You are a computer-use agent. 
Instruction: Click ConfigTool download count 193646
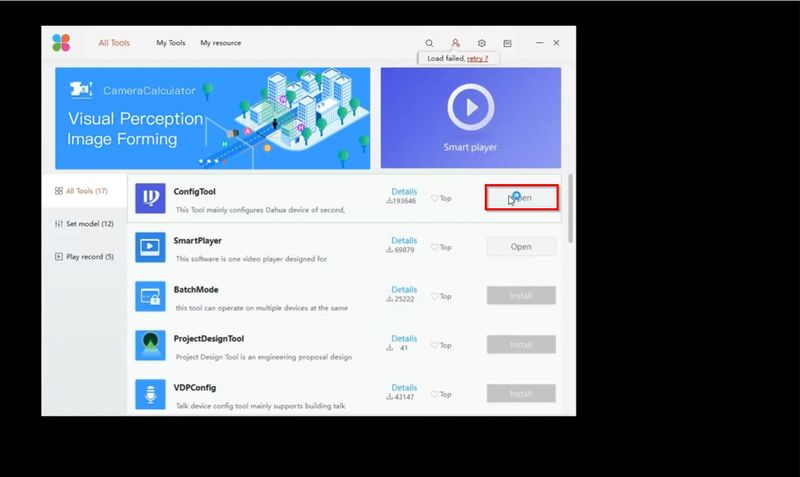tap(401, 201)
